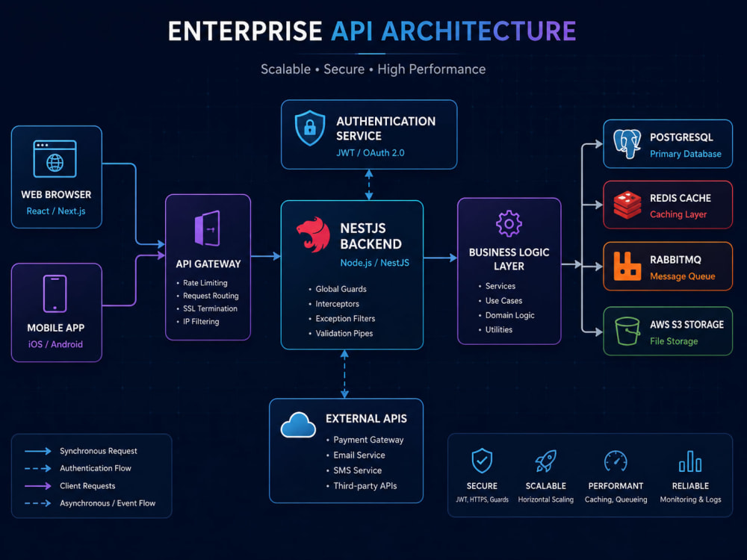Click the SMS Service bullet

(354, 470)
